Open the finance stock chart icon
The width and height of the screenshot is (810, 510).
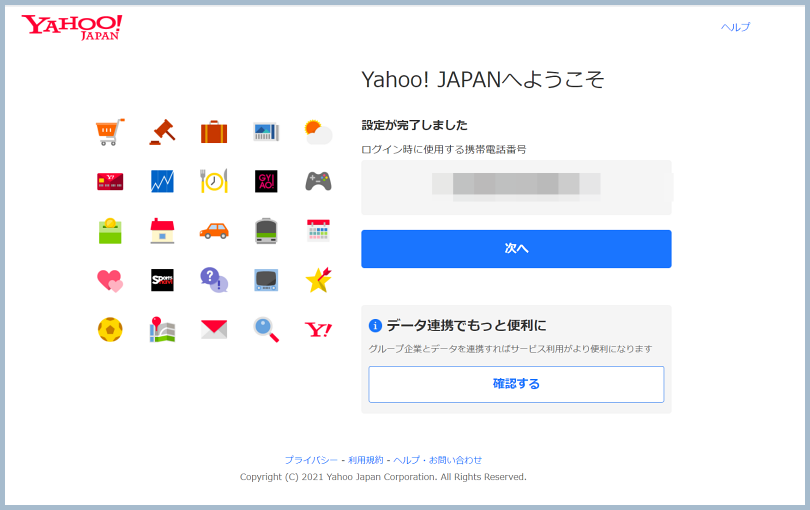(162, 181)
